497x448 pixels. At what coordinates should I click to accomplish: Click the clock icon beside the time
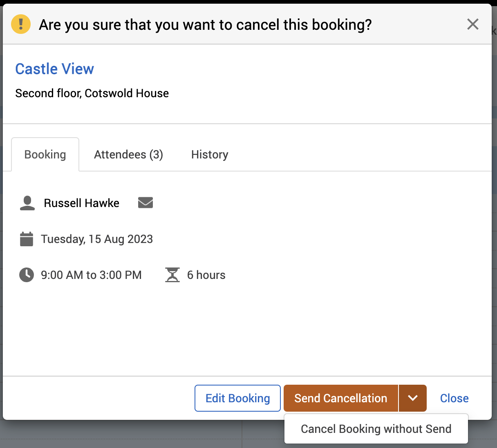click(x=27, y=275)
